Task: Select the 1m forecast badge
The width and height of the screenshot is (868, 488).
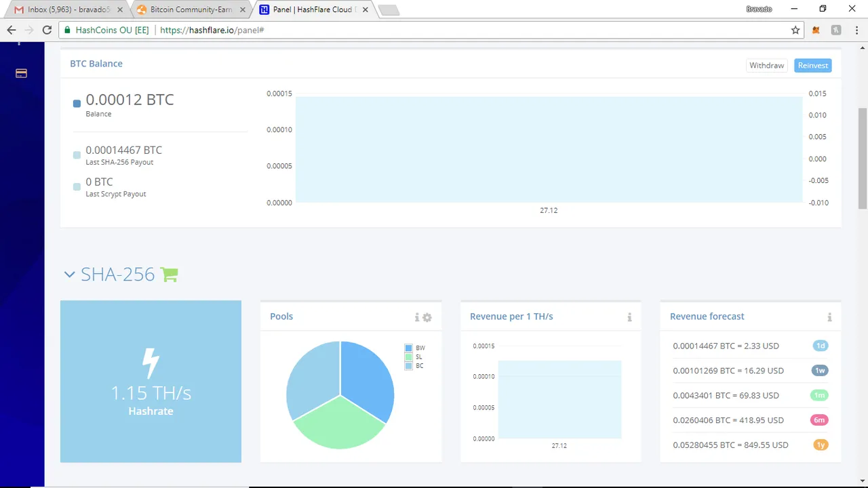Action: point(819,395)
